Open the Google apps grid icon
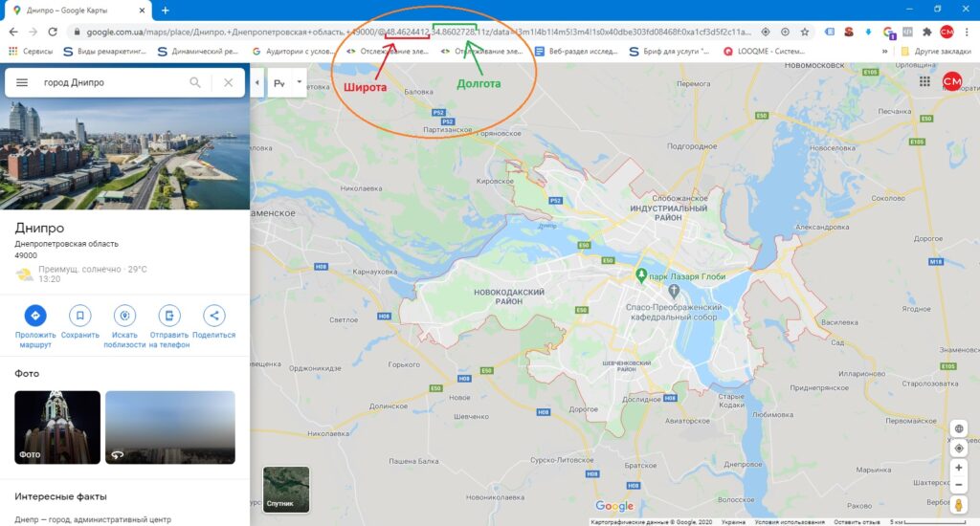Image resolution: width=980 pixels, height=526 pixels. tap(924, 83)
